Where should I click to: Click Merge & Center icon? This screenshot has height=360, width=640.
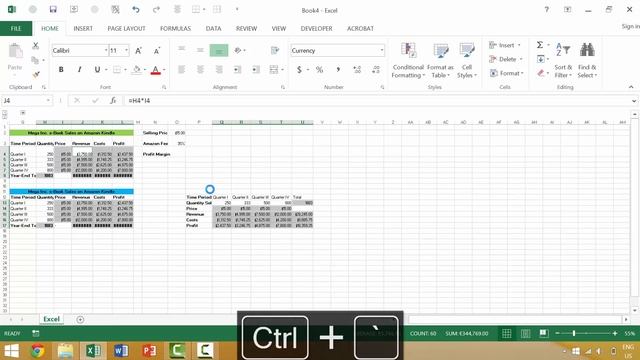point(273,70)
